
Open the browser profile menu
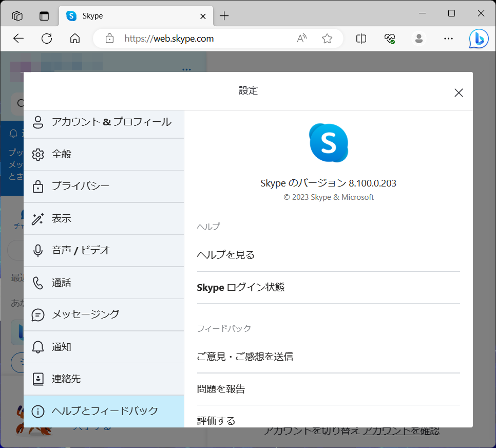click(419, 39)
